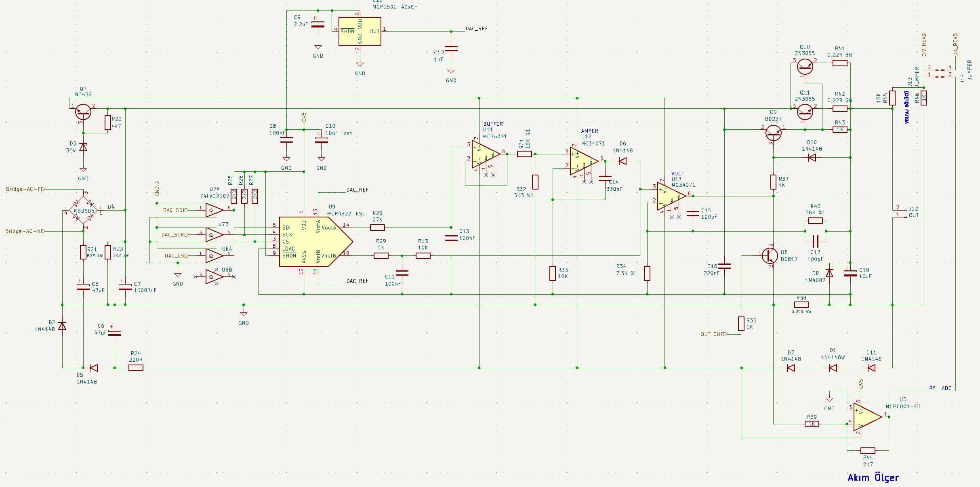Select the C18 10uF capacitor symbol

pos(850,273)
